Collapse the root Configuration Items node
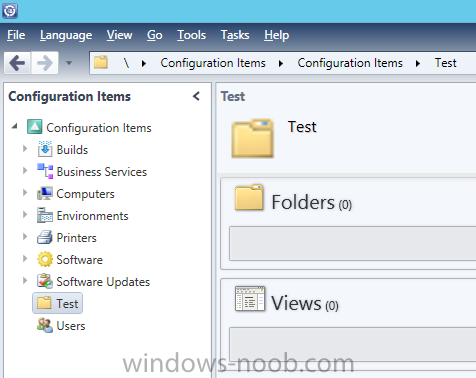 coord(14,126)
